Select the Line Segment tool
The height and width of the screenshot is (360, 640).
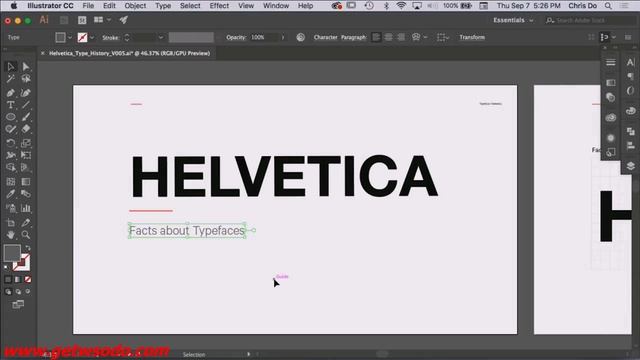tap(26, 105)
